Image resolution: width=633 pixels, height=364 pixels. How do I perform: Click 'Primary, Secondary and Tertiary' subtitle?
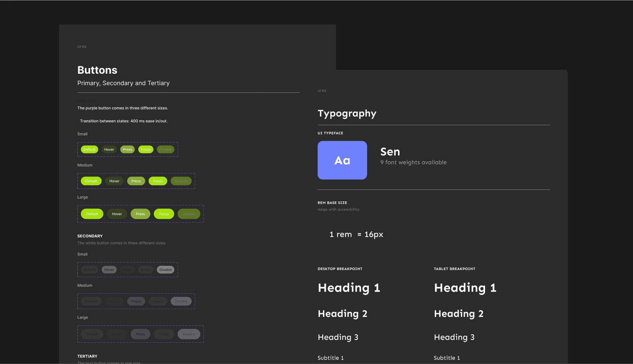click(x=123, y=83)
